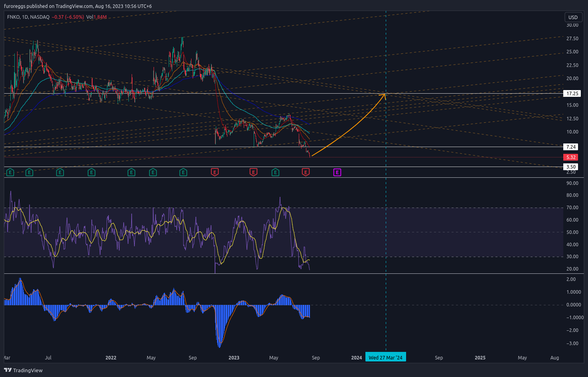Click the Jul label on time axis

48,357
